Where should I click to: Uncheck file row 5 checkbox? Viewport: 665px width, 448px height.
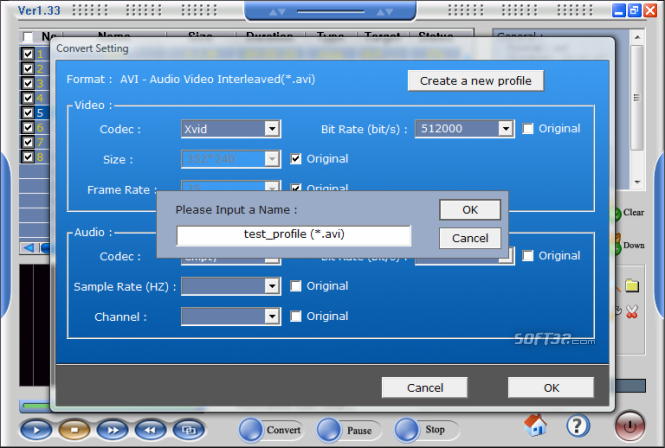[x=28, y=112]
